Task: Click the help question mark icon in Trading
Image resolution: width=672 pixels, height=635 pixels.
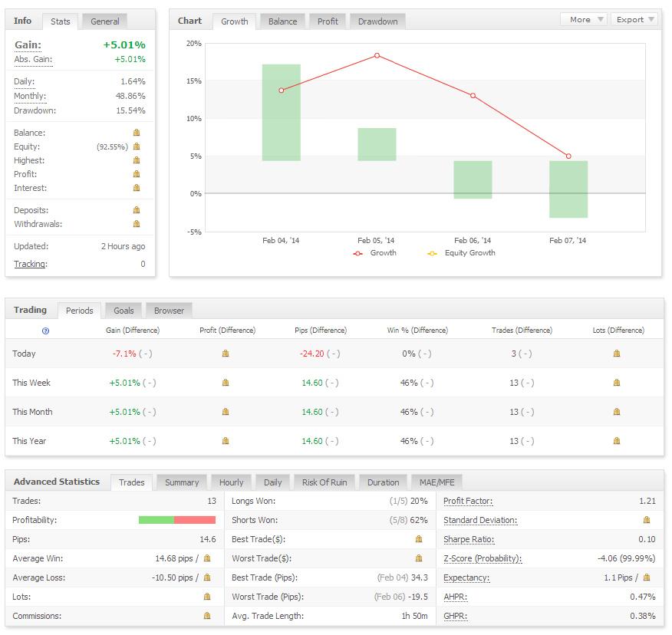Action: click(x=46, y=331)
